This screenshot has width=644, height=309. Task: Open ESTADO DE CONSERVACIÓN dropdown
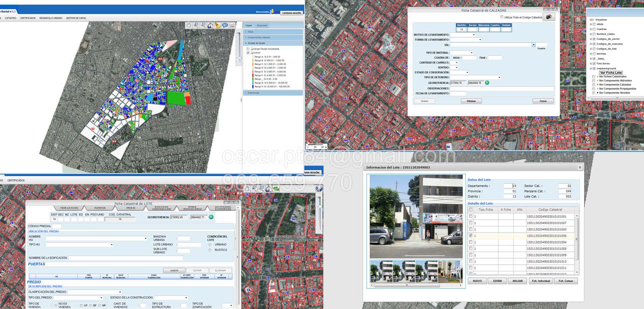468,72
